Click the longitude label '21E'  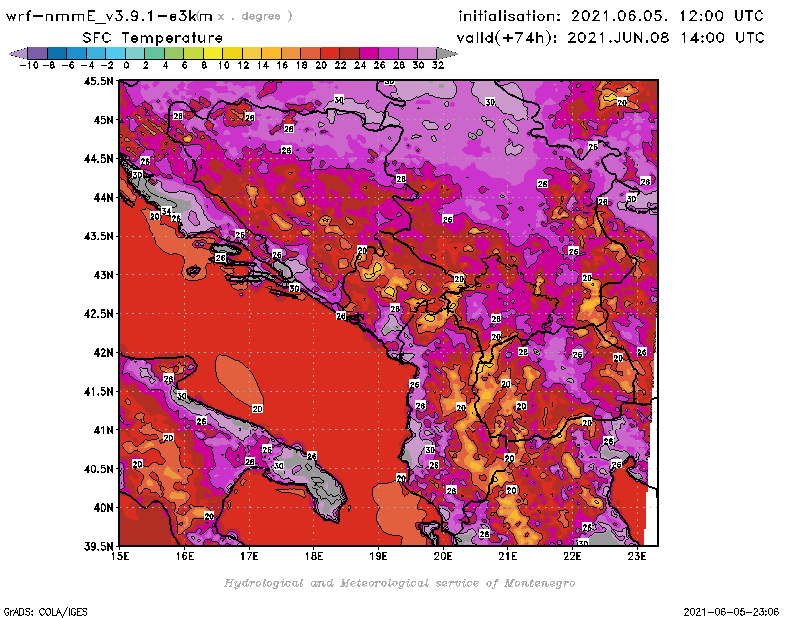508,556
